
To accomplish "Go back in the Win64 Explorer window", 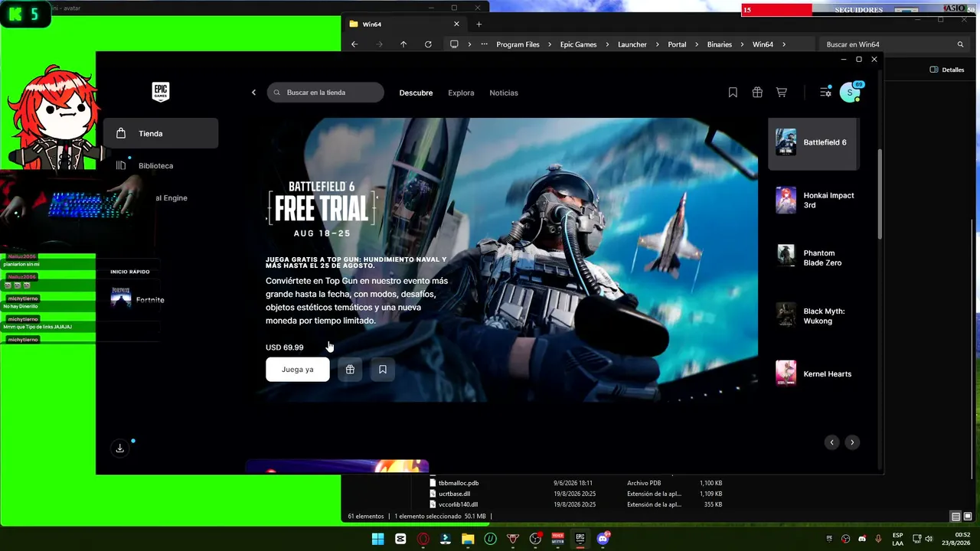I will [354, 44].
